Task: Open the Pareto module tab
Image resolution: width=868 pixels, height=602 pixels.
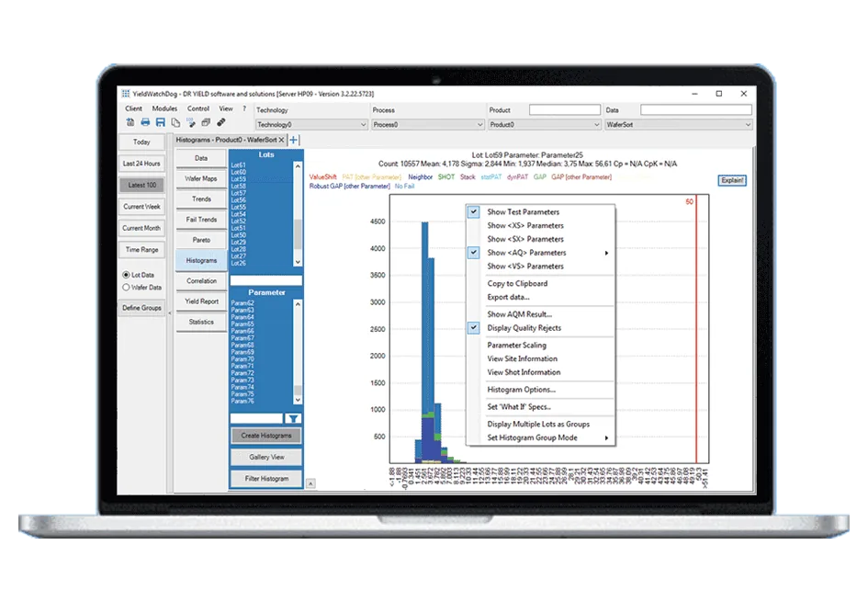Action: click(x=201, y=241)
